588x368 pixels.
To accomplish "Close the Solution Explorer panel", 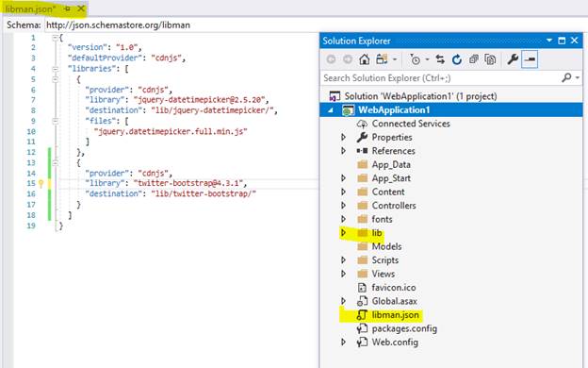I will pyautogui.click(x=574, y=41).
